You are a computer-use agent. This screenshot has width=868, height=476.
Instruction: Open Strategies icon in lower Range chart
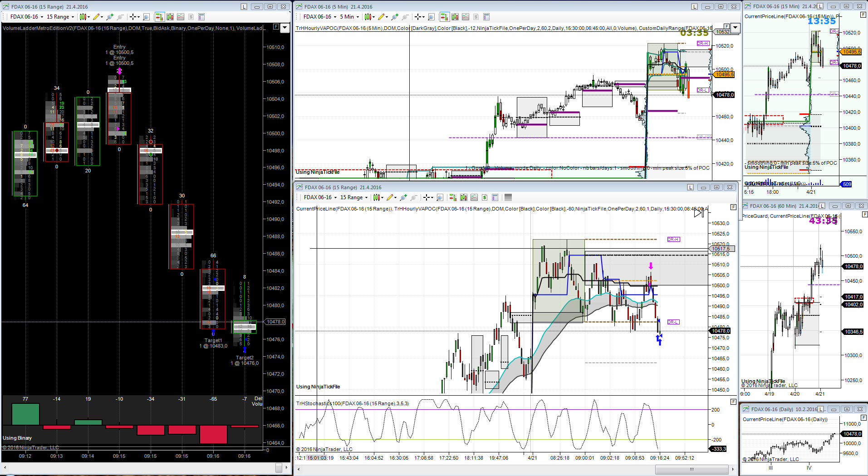click(x=485, y=197)
